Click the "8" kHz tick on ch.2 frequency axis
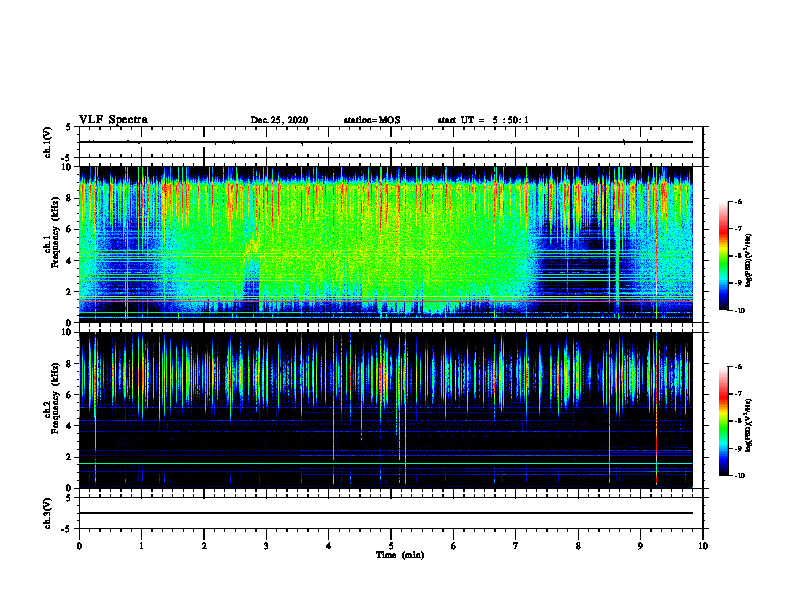792x612 pixels. [70, 364]
